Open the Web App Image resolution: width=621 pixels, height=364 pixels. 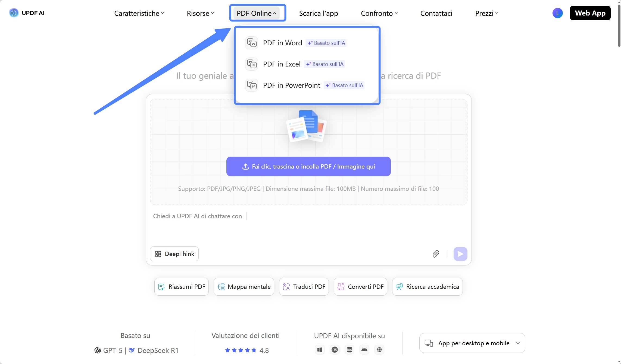pos(590,13)
